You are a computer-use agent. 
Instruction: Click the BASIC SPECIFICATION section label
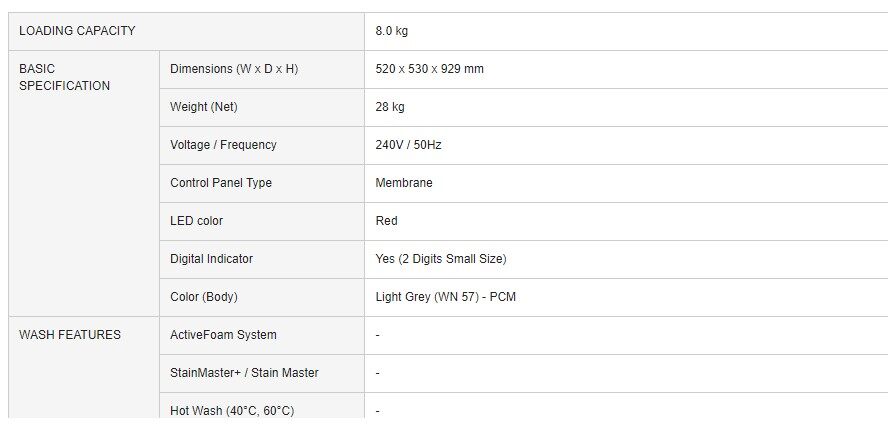click(x=64, y=77)
